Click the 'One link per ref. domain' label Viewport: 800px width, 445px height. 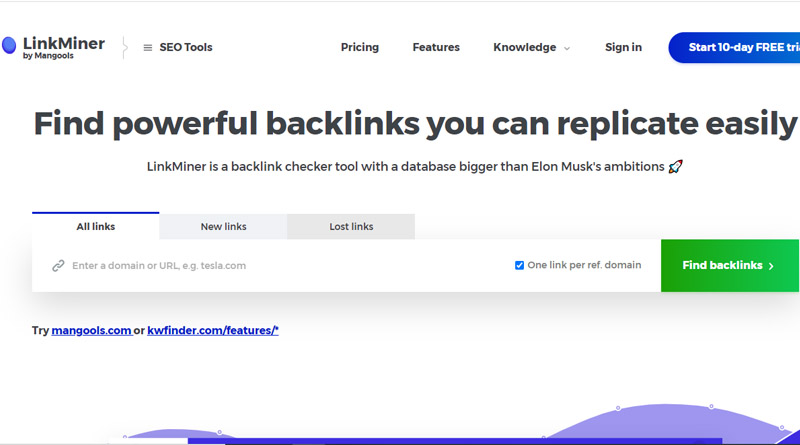(584, 265)
